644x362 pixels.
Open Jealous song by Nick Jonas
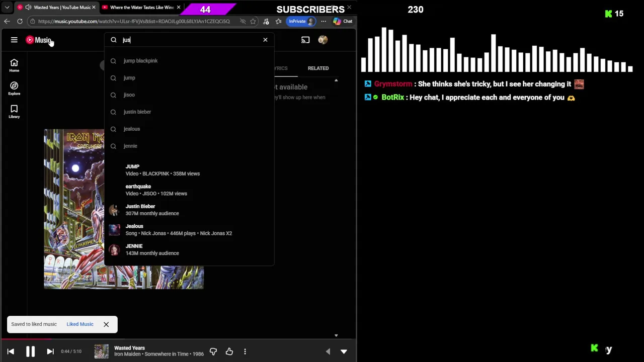click(189, 230)
